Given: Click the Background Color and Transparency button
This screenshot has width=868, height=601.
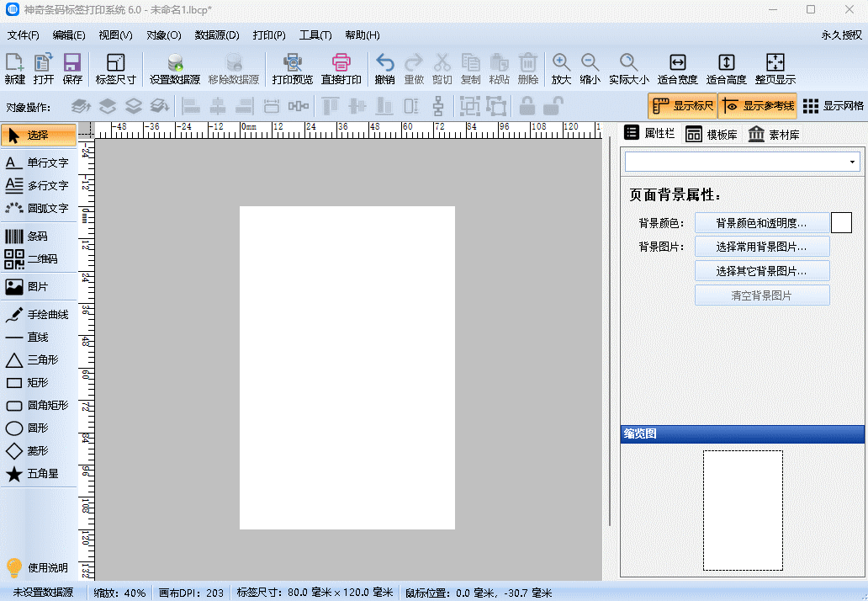Looking at the screenshot, I should [x=761, y=223].
